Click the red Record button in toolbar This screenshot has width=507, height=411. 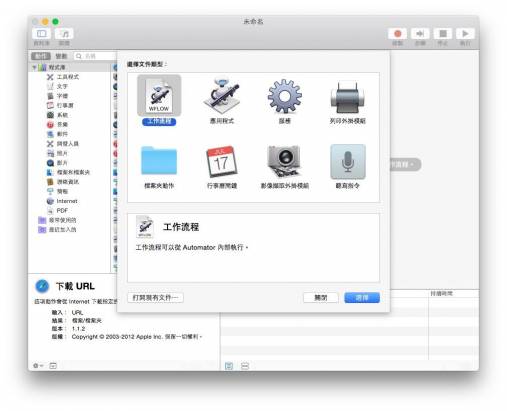click(397, 34)
